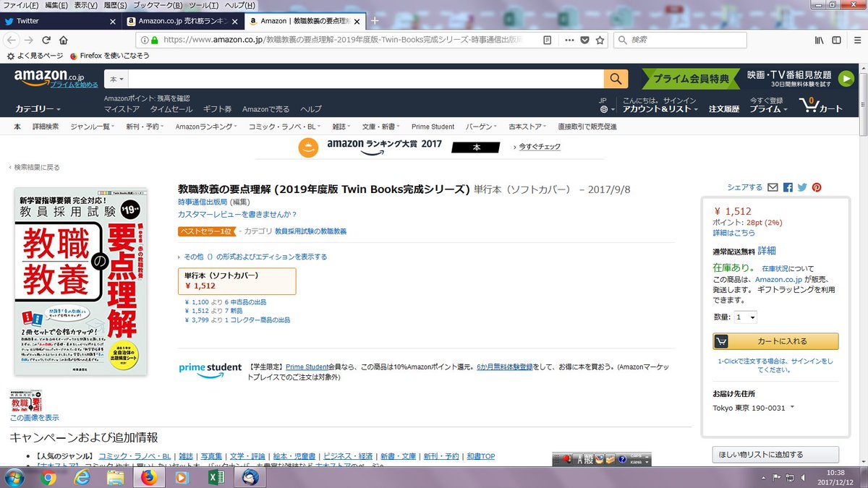868x488 pixels.
Task: Open a new tab with plus icon
Action: 375,21
